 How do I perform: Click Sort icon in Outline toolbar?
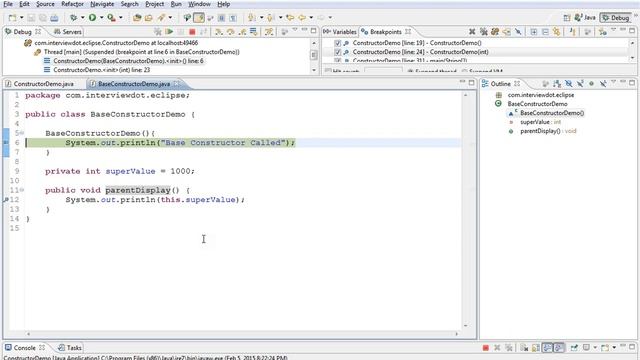557,84
